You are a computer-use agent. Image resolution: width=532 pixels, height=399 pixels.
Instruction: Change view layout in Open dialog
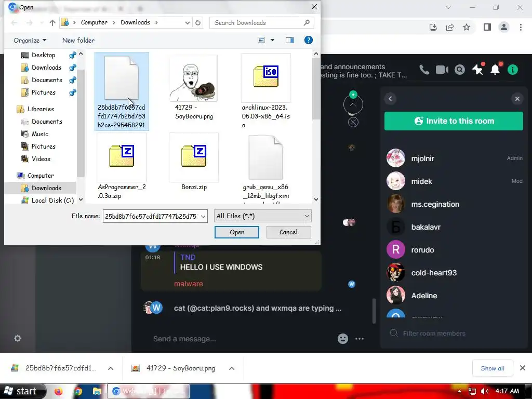point(261,40)
